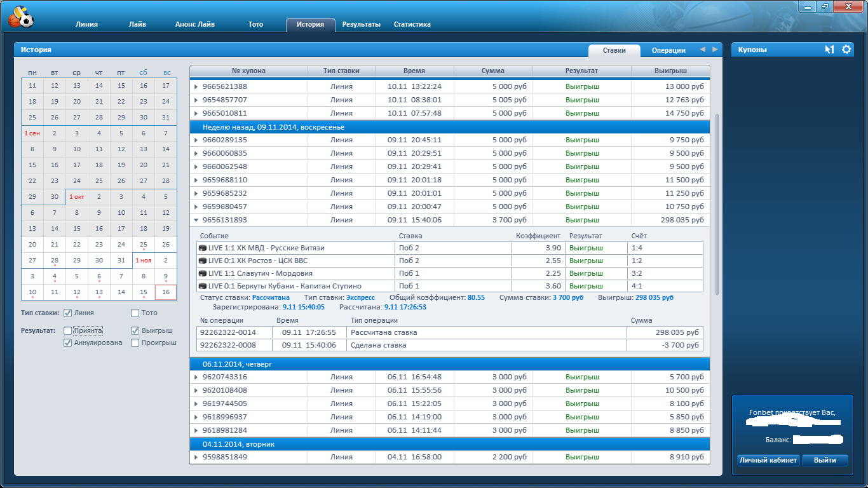Open the Результаты tab
This screenshot has height=488, width=868.
pyautogui.click(x=361, y=24)
